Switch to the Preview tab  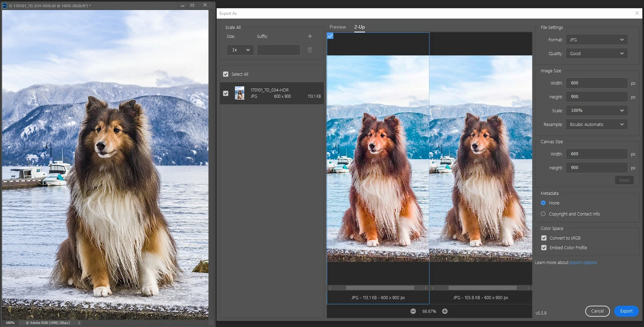pyautogui.click(x=338, y=27)
